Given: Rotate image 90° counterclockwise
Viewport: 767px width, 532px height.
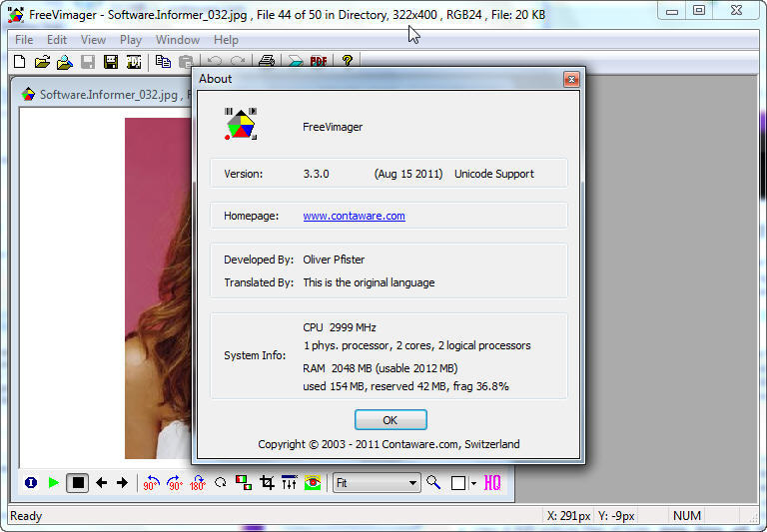Looking at the screenshot, I should (151, 483).
